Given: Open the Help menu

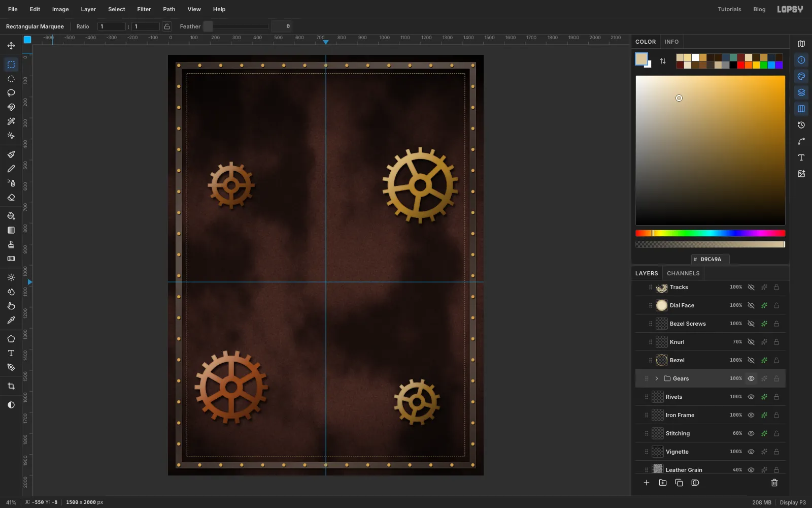Looking at the screenshot, I should tap(219, 9).
